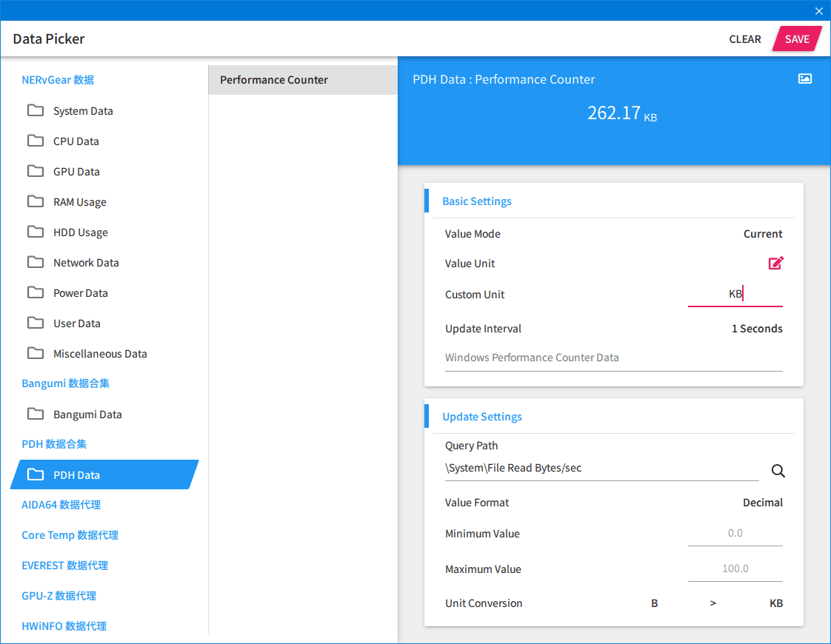Select the PDH Data folder
Screen dimensions: 831x644
pos(104,474)
